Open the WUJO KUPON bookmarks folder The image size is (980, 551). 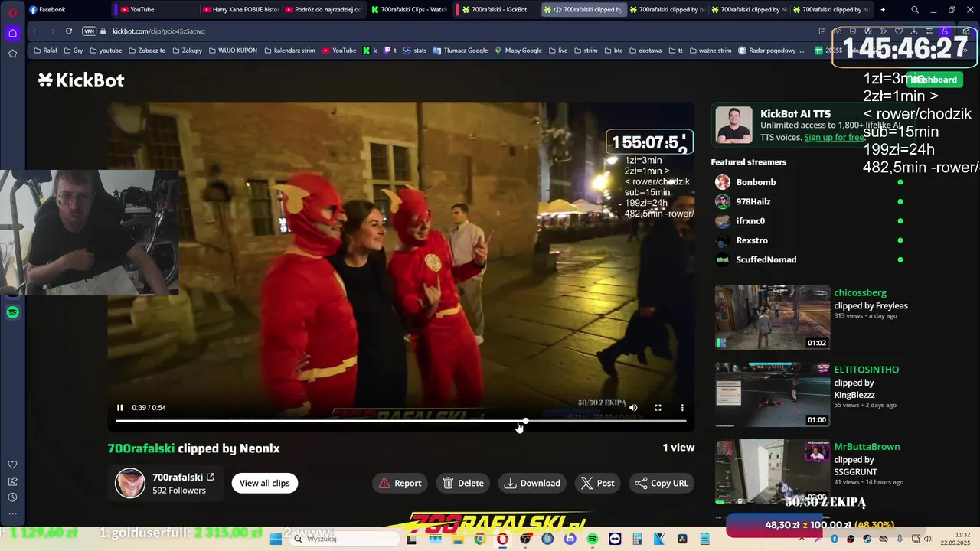point(232,51)
